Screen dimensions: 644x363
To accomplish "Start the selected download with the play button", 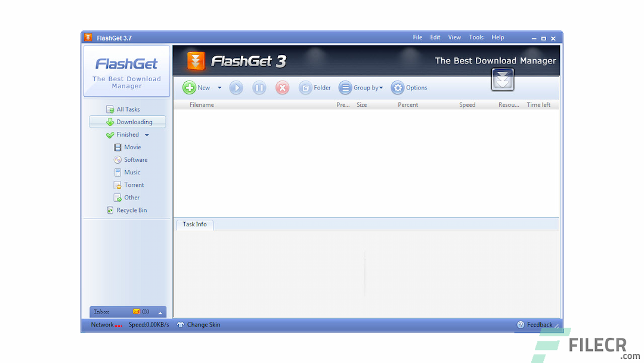I will point(236,87).
